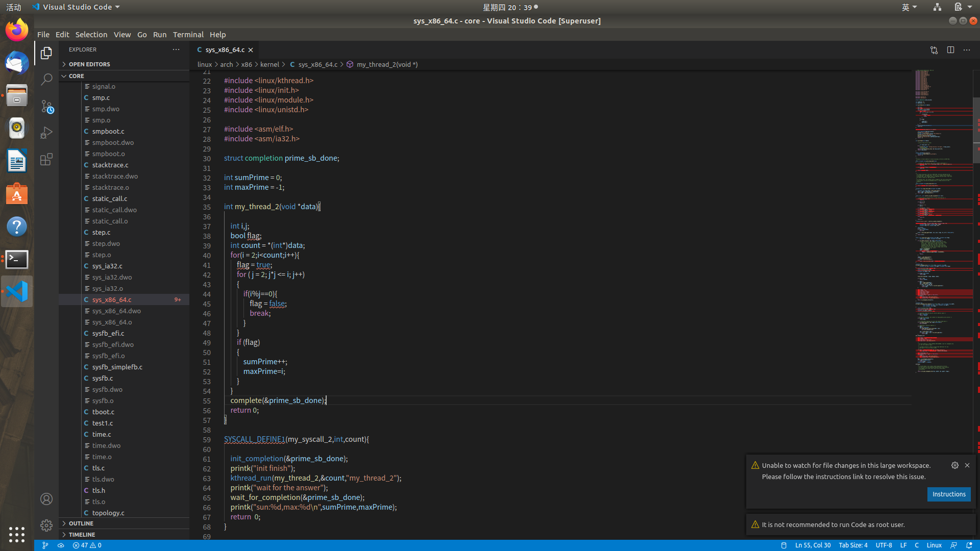Click the open changes compare icon
The height and width of the screenshot is (551, 980).
pos(934,50)
